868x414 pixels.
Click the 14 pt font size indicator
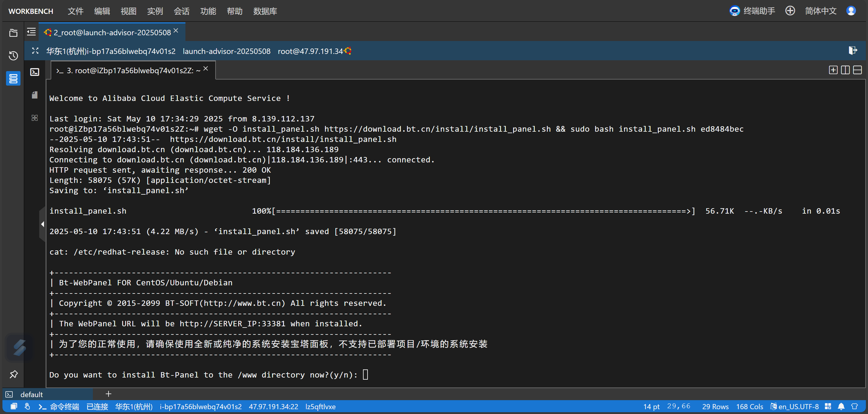(651, 406)
